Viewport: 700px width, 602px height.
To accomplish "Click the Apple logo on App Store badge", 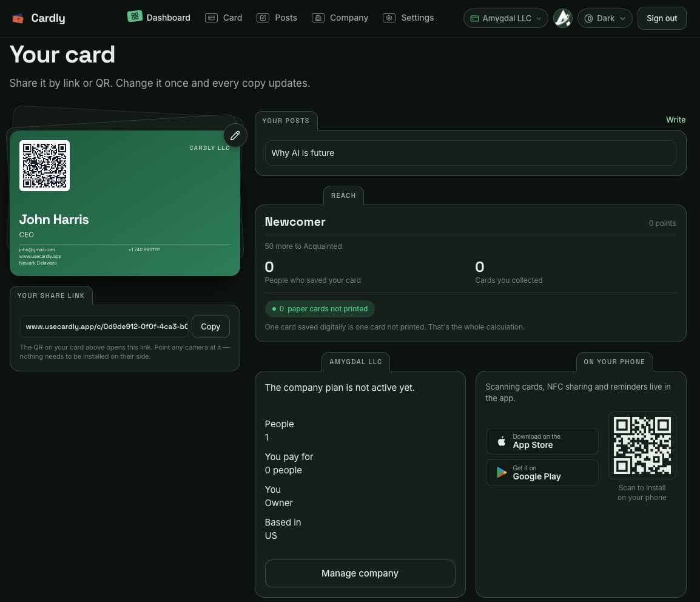I will click(501, 441).
